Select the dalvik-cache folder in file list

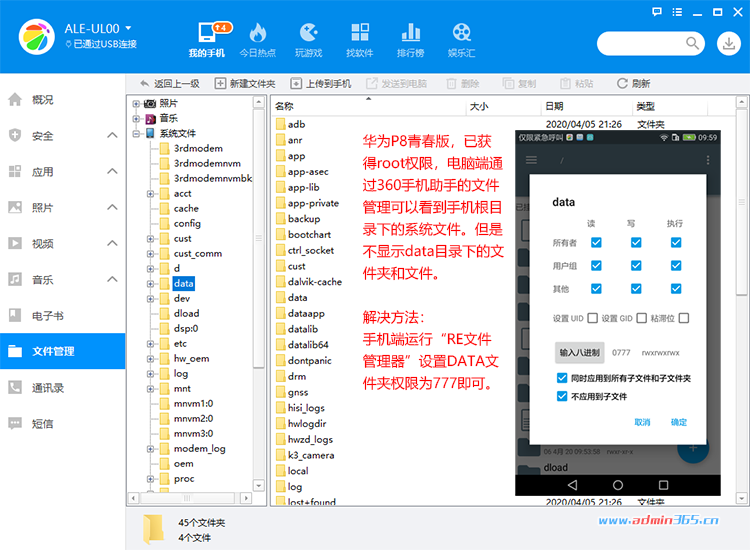(x=315, y=282)
